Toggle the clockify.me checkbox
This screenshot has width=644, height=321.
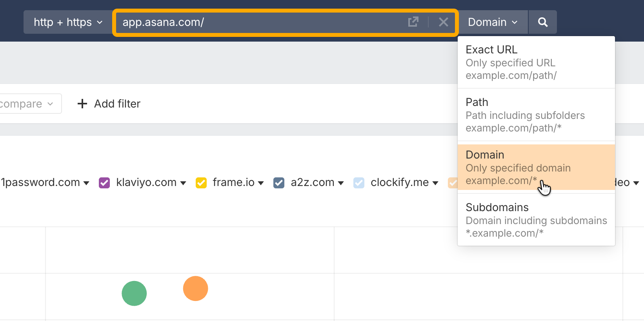[x=359, y=183]
